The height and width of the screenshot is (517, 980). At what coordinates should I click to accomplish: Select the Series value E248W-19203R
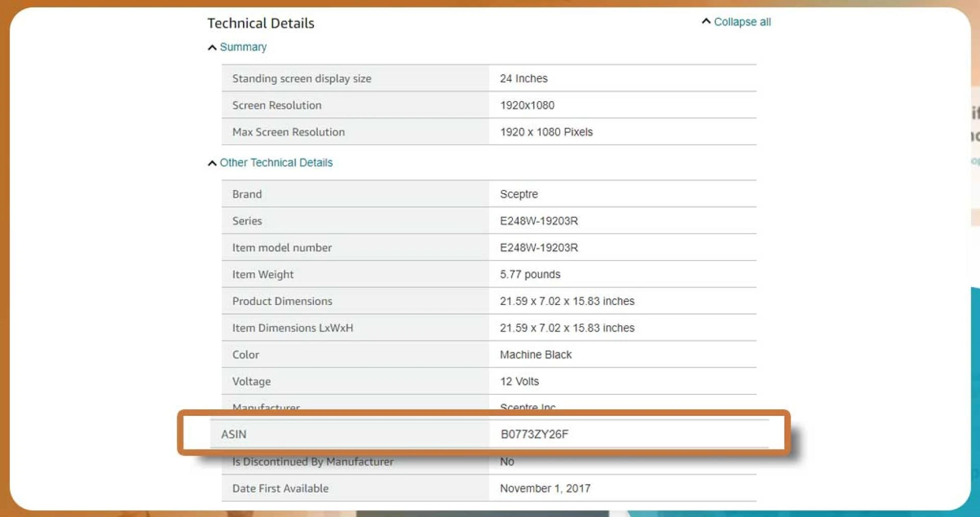539,221
